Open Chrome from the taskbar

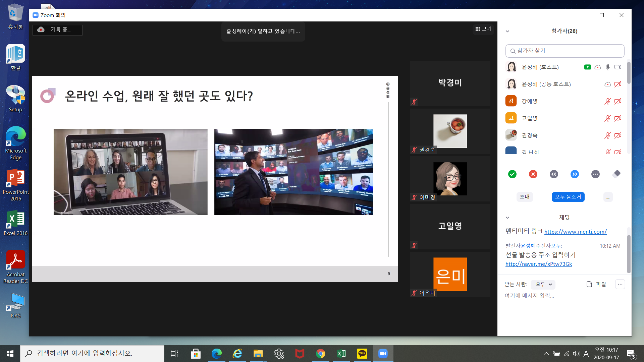[x=320, y=354]
